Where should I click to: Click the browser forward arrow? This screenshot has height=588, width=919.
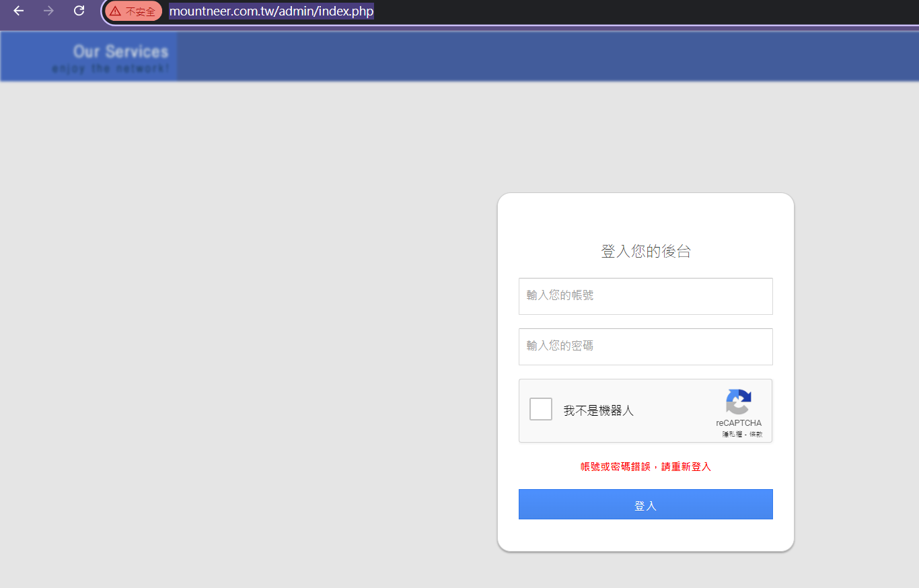[x=48, y=11]
